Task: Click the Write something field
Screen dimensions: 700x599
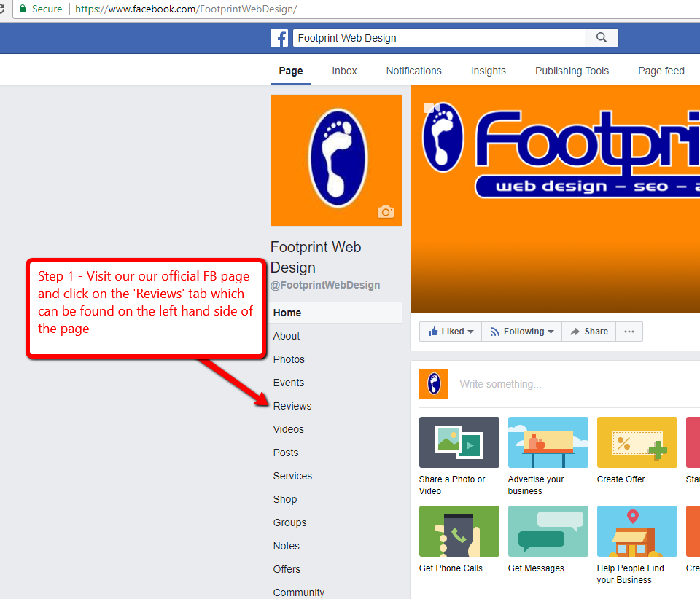Action: [x=500, y=384]
